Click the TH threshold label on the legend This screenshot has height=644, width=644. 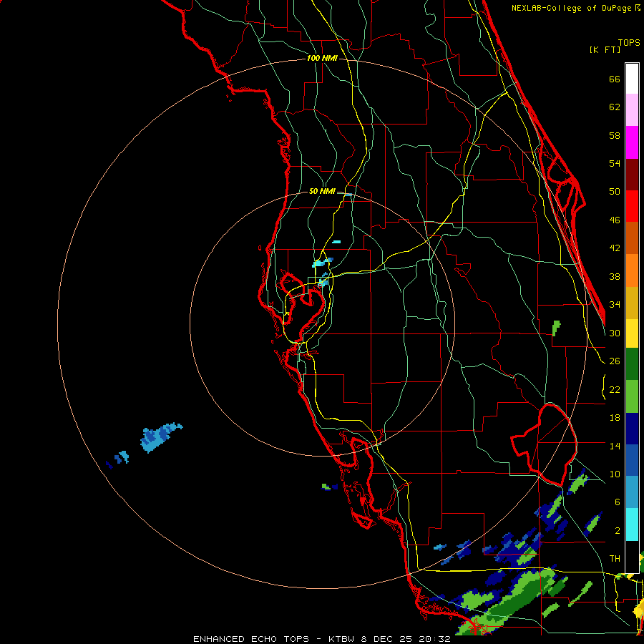[615, 559]
